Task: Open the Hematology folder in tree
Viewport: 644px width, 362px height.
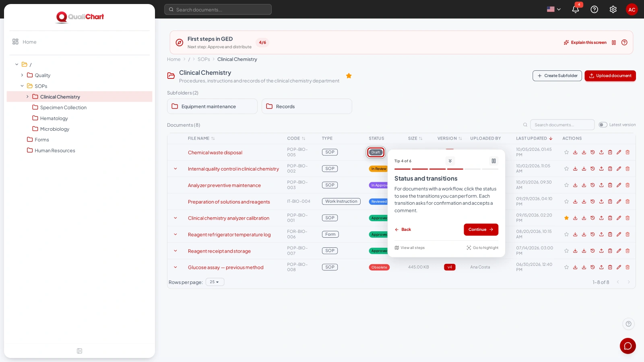Action: (54, 118)
